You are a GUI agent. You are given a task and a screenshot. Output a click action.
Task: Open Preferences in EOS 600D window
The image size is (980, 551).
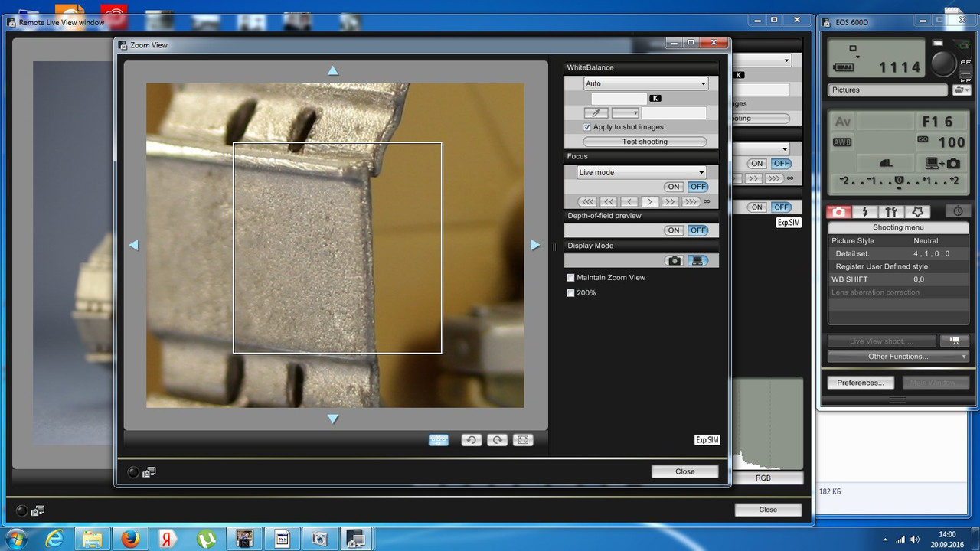pos(860,383)
